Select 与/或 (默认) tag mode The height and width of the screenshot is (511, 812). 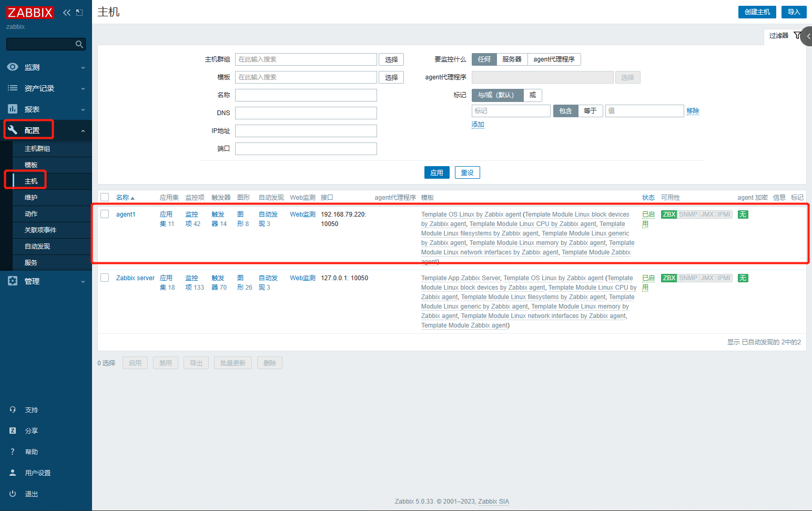[497, 95]
